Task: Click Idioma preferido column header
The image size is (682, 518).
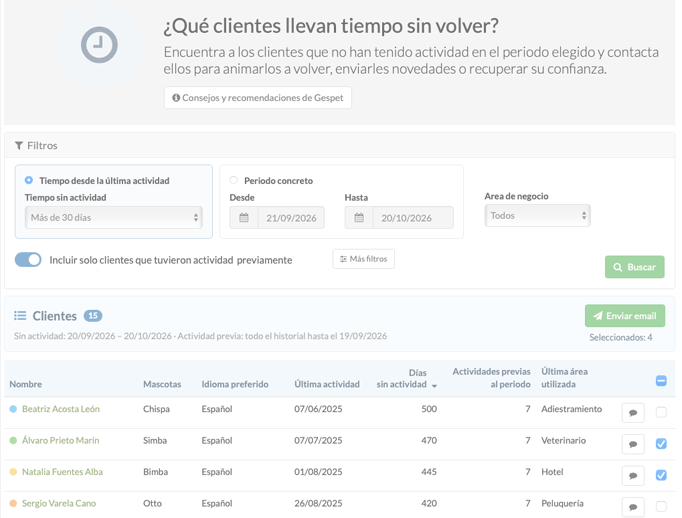Action: 235,384
